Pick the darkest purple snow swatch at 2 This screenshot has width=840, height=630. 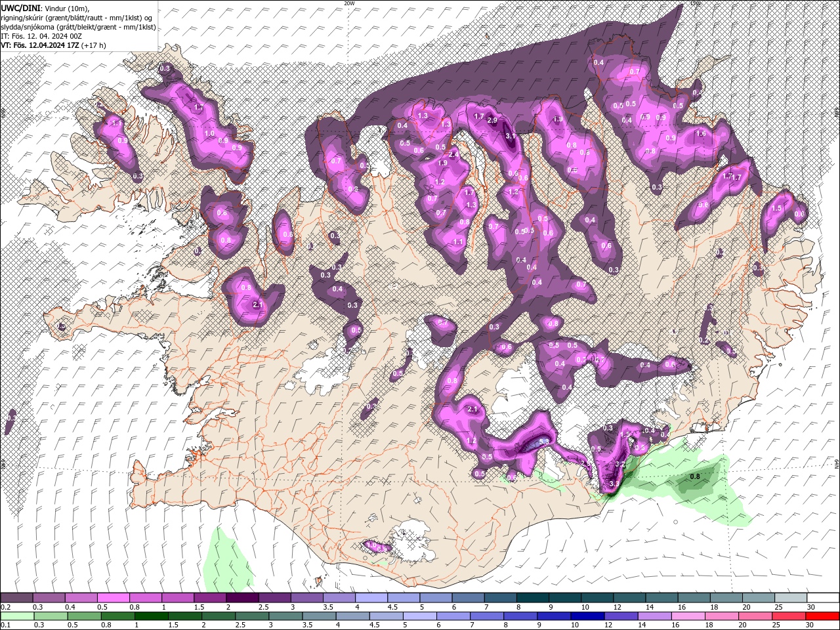tap(242, 598)
